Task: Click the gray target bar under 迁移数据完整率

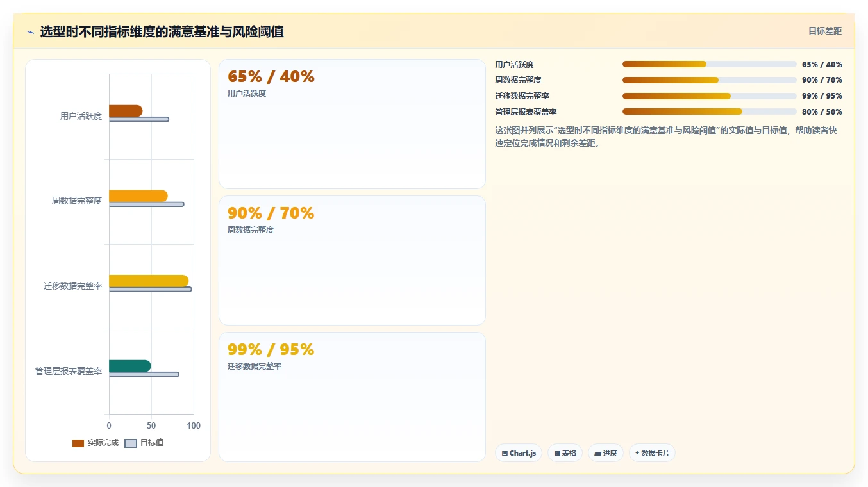Action: 151,289
